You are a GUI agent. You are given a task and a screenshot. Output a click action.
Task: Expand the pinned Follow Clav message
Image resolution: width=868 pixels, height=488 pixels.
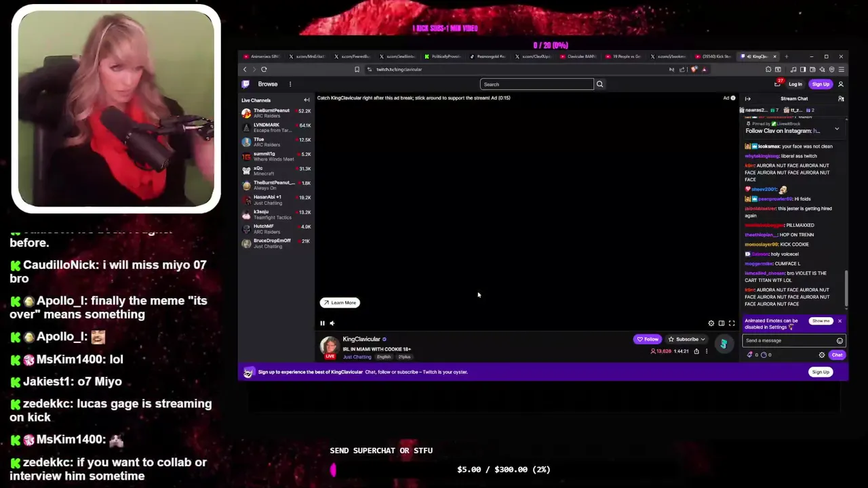[837, 128]
